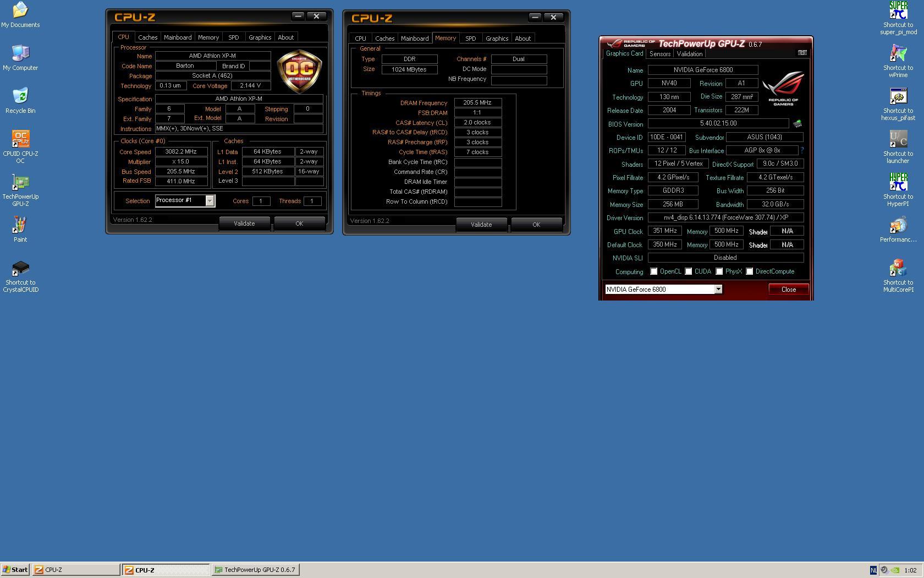The width and height of the screenshot is (924, 578).
Task: Open My Documents desktop icon
Action: (x=20, y=14)
